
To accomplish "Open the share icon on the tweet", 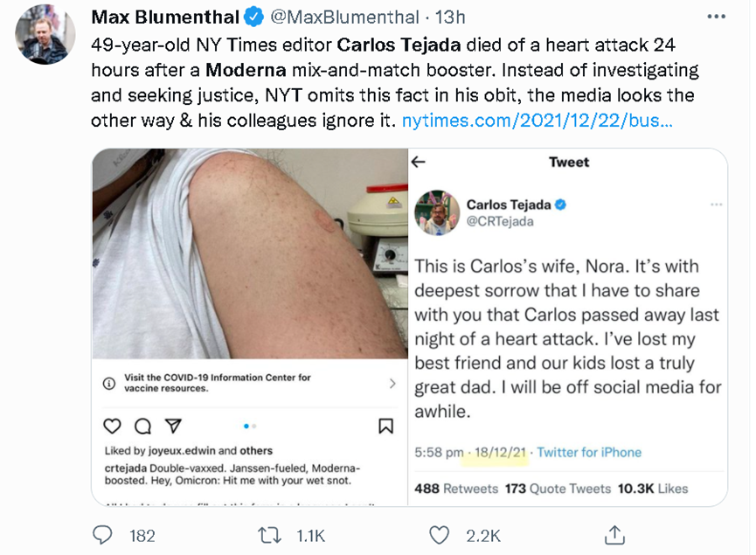I will [614, 534].
